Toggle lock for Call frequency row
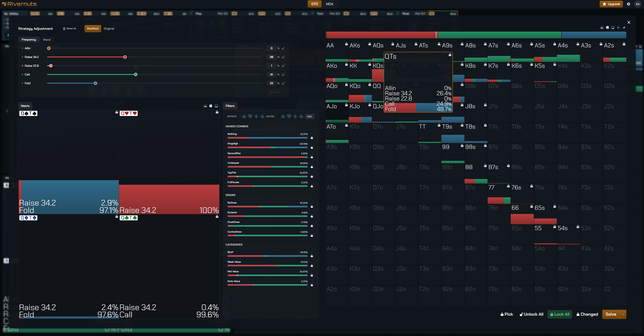Screen dimensions: 644x336 click(283, 74)
